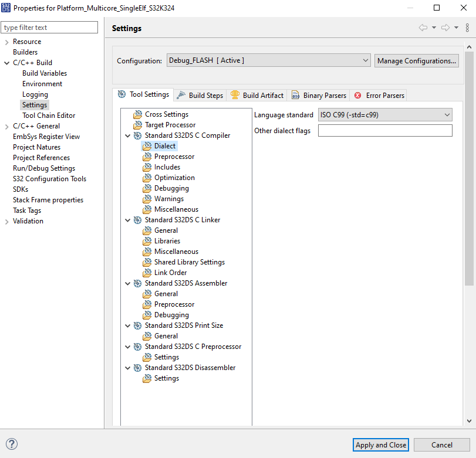Image resolution: width=476 pixels, height=458 pixels.
Task: Click Apply and Close button
Action: point(381,445)
